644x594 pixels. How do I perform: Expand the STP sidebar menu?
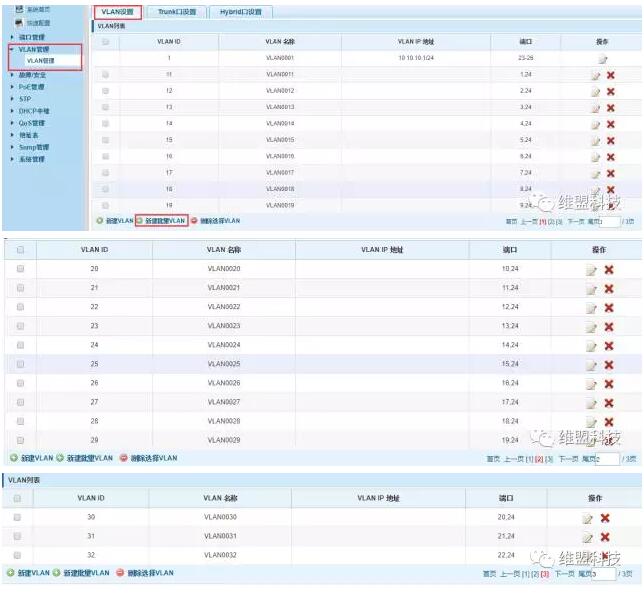[x=25, y=99]
